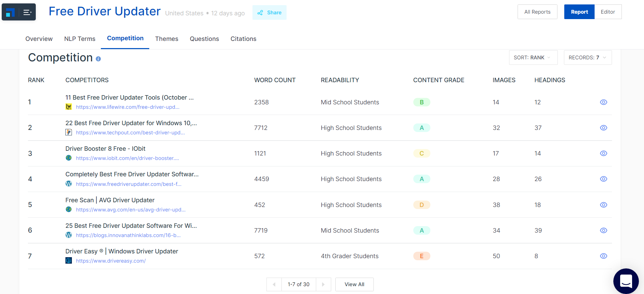Click the READABILITY column header

point(340,80)
